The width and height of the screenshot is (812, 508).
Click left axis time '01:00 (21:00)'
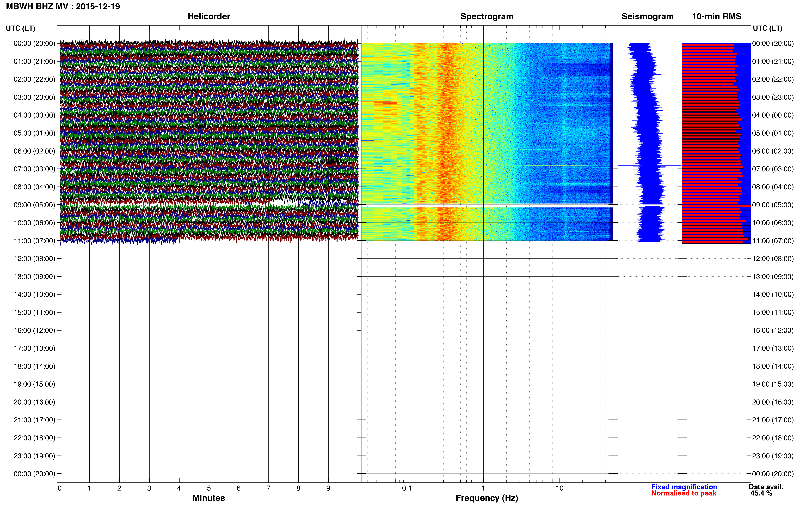tap(34, 62)
